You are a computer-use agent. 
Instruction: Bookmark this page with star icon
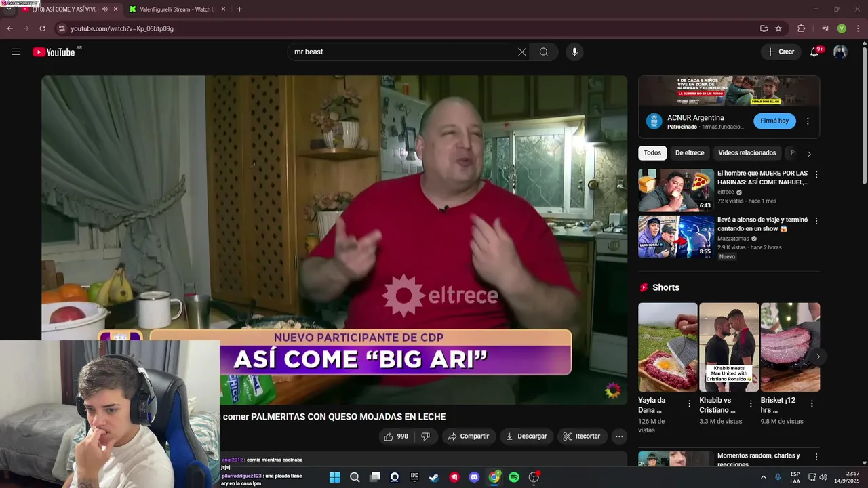778,28
